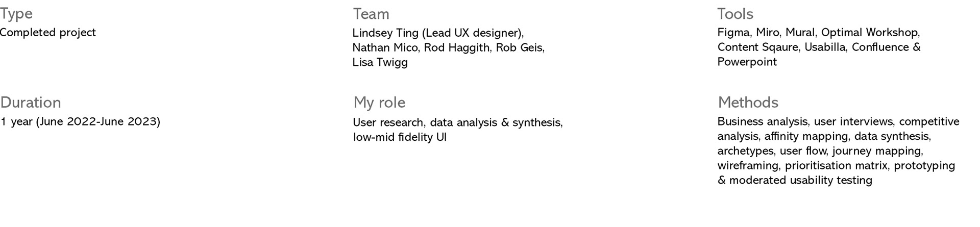Click the Methods heading
Viewport: 980px width, 227px height.
pos(748,103)
